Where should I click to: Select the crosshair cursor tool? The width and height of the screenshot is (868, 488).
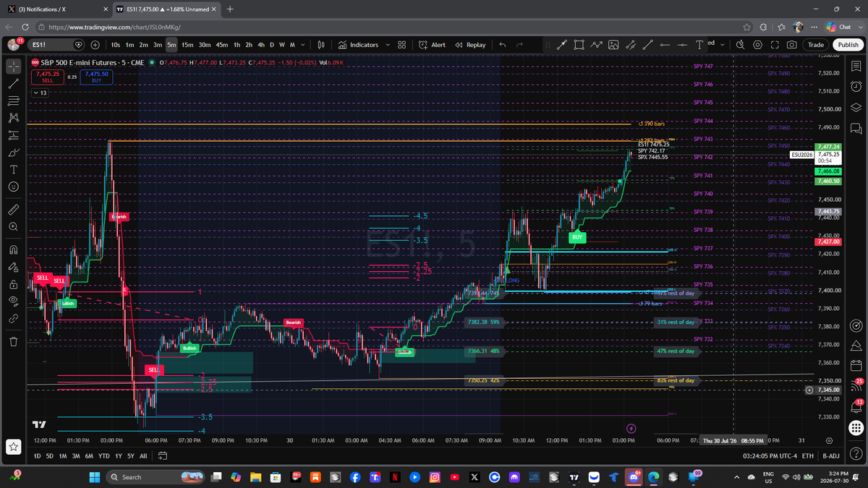click(x=13, y=66)
